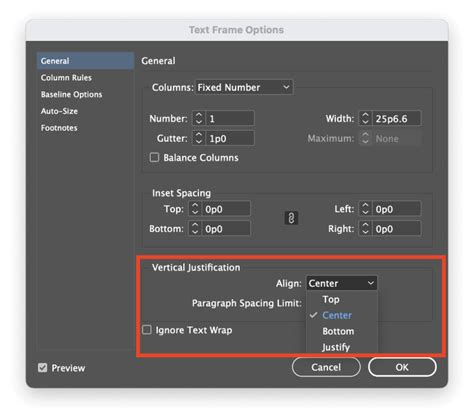This screenshot has width=474, height=420.
Task: Check the Ignore Text Wrap option
Action: pyautogui.click(x=147, y=330)
